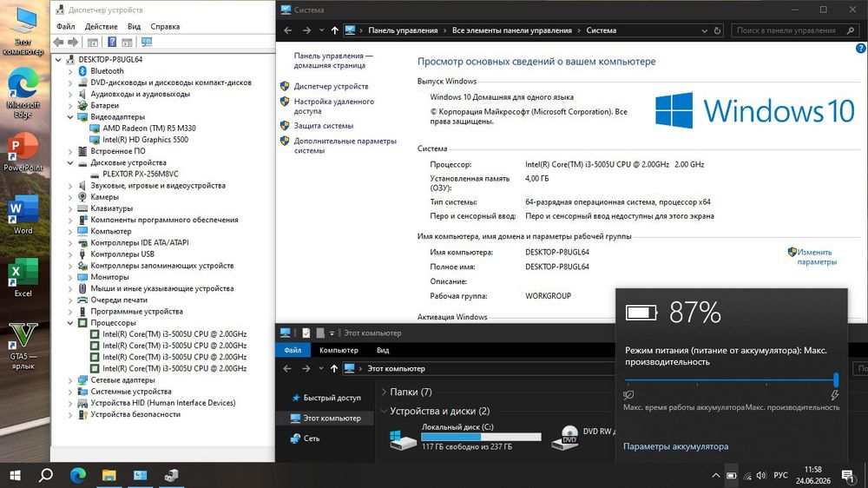Click 'Изменить параметры' link
This screenshot has width=868, height=488.
tap(817, 257)
